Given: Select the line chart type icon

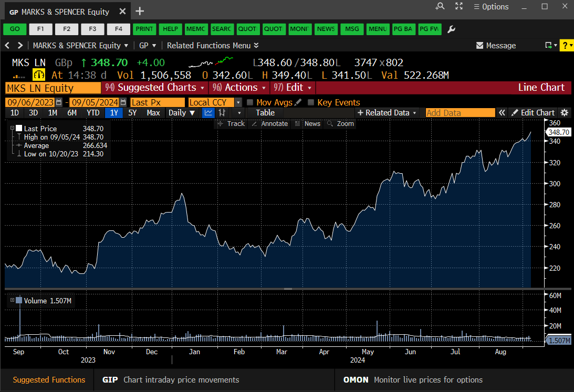Looking at the screenshot, I should click(x=208, y=112).
